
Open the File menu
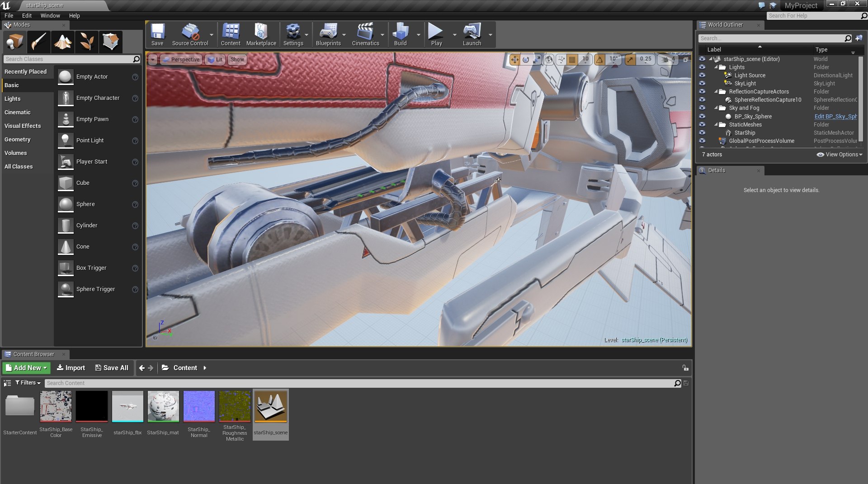(x=9, y=15)
